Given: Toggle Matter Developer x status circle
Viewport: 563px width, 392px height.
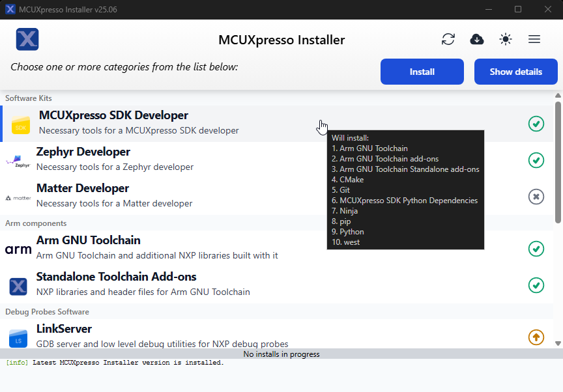Looking at the screenshot, I should [x=536, y=197].
